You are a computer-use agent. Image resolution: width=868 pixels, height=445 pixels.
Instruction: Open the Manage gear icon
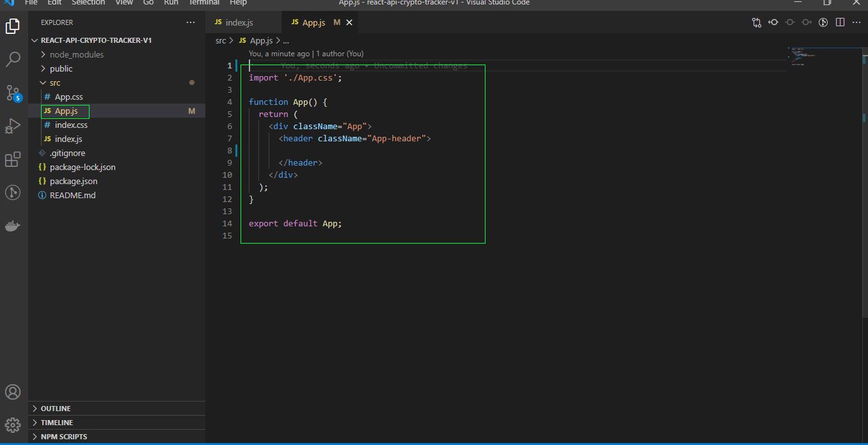13,425
